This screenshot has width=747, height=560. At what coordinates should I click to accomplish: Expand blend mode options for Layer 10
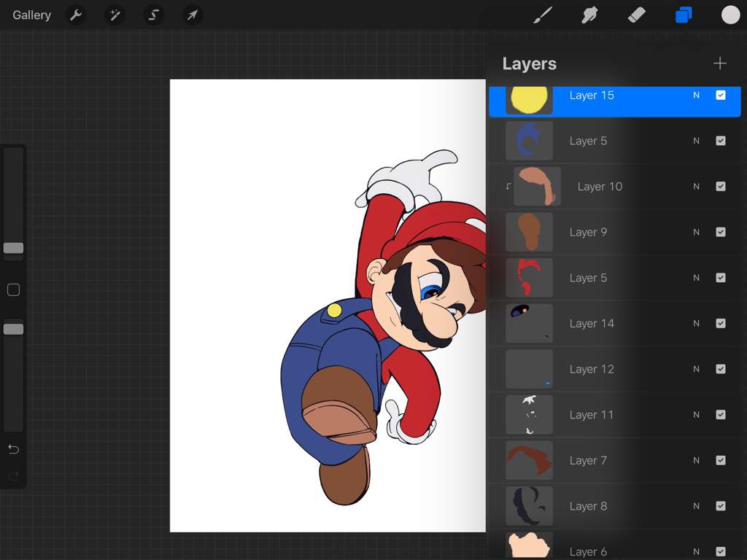coord(697,187)
